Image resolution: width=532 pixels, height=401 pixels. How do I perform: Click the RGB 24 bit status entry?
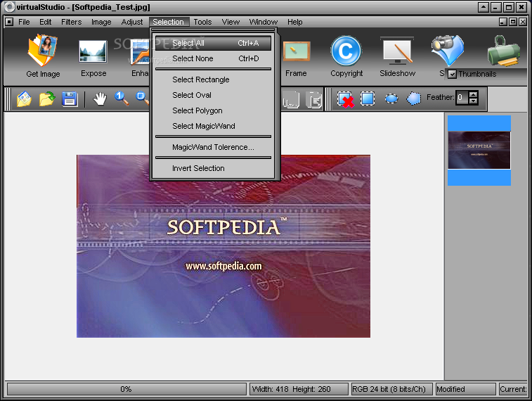[x=391, y=389]
